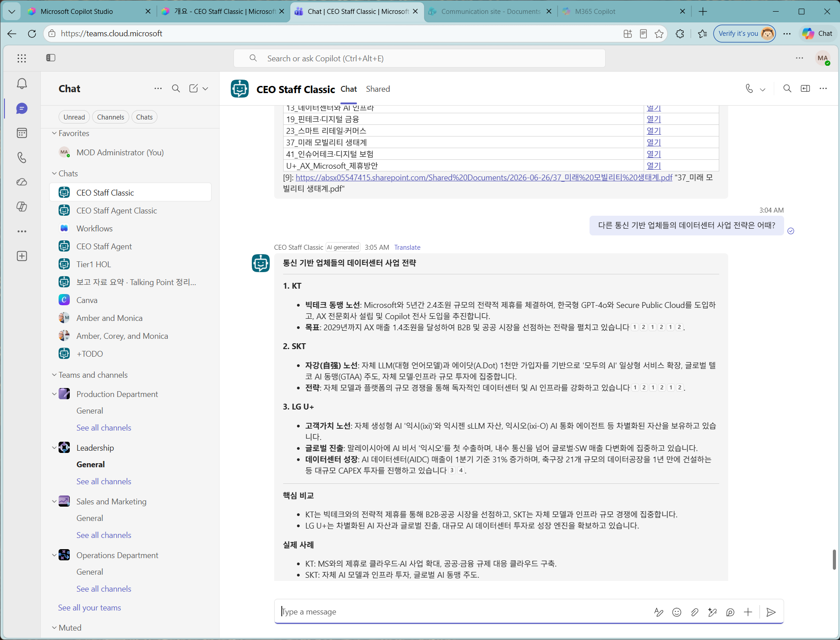This screenshot has height=640, width=840.
Task: Click 열기 link for 19_핀테크·디지털 금융
Action: click(653, 119)
